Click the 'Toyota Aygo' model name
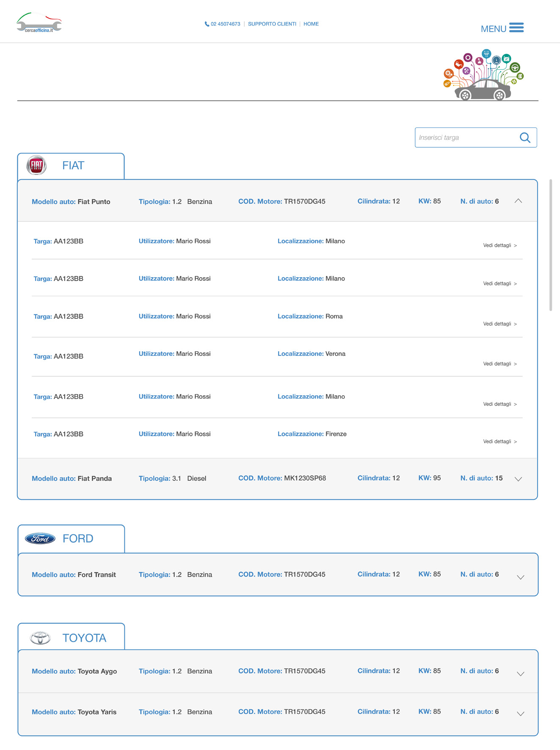This screenshot has height=750, width=560. pos(97,671)
